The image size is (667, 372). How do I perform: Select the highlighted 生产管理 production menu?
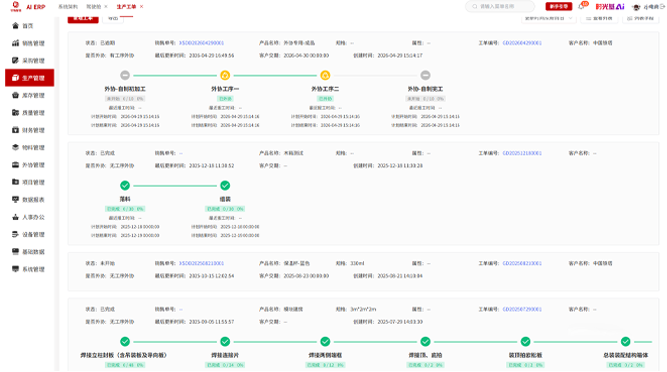click(x=29, y=78)
